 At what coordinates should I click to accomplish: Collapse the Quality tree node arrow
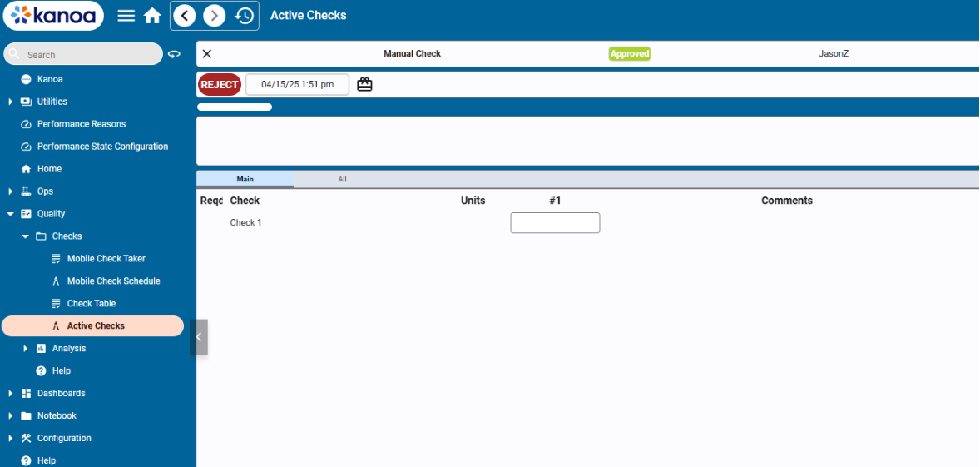pyautogui.click(x=11, y=214)
